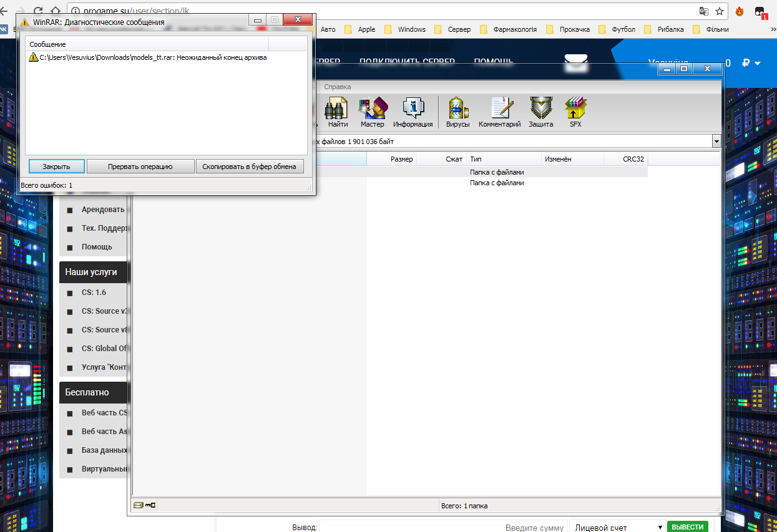Open the Фармакологія bookmark folder

tap(507, 29)
